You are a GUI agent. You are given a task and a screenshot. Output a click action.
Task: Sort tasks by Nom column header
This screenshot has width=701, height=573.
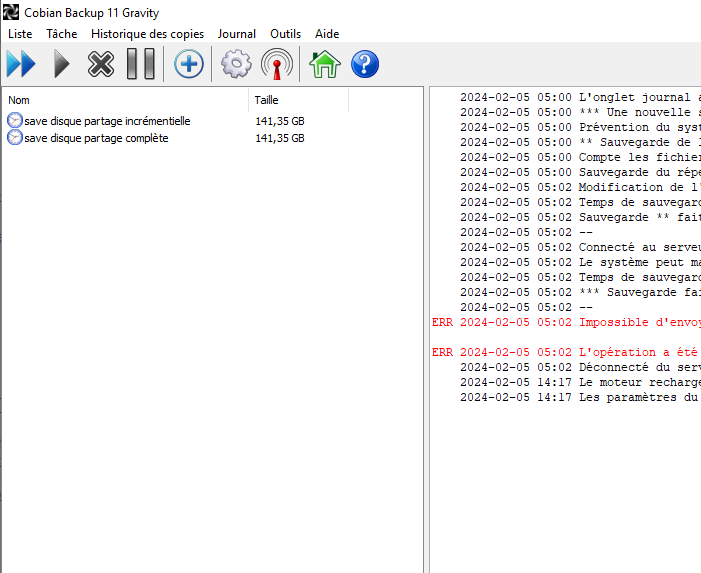(126, 100)
